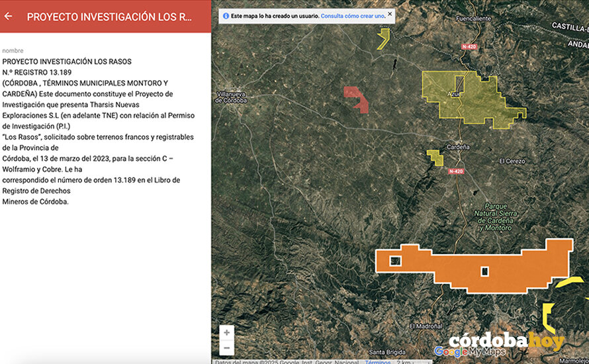Image resolution: width=589 pixels, height=364 pixels.
Task: Zoom in with the plus button
Action: tap(226, 332)
